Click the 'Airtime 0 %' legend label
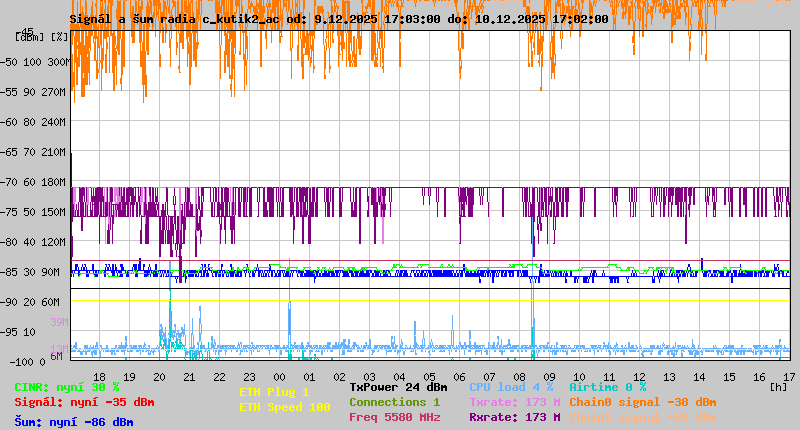 (608, 387)
